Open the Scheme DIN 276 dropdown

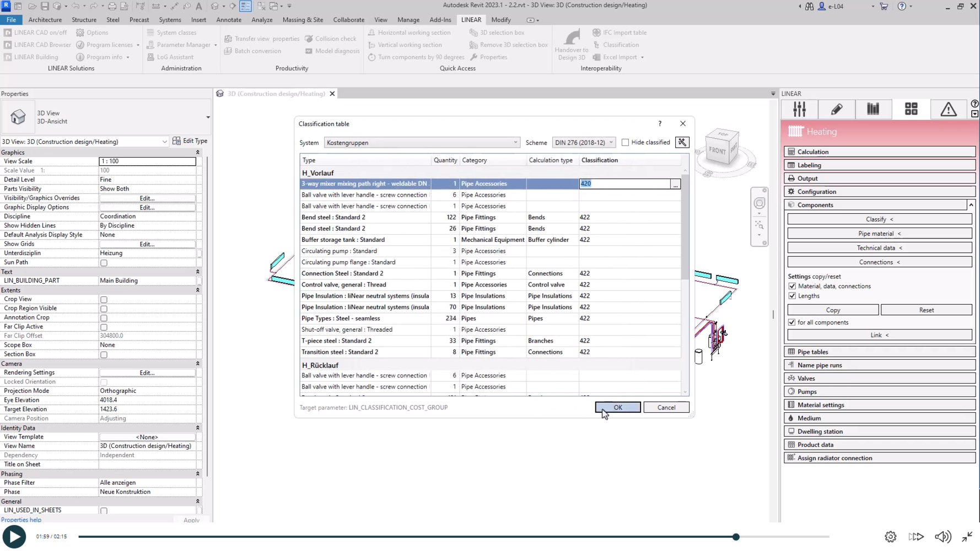tap(584, 143)
